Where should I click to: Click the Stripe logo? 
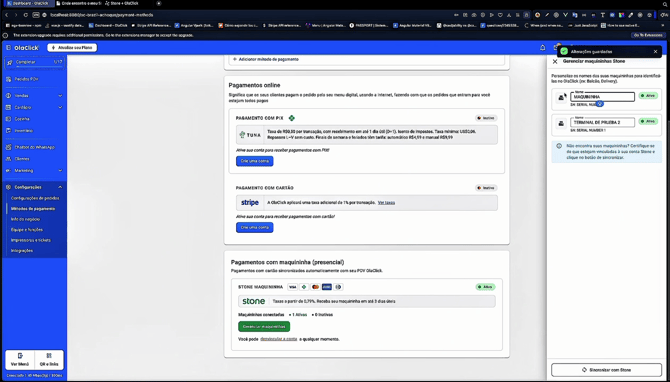tap(250, 203)
